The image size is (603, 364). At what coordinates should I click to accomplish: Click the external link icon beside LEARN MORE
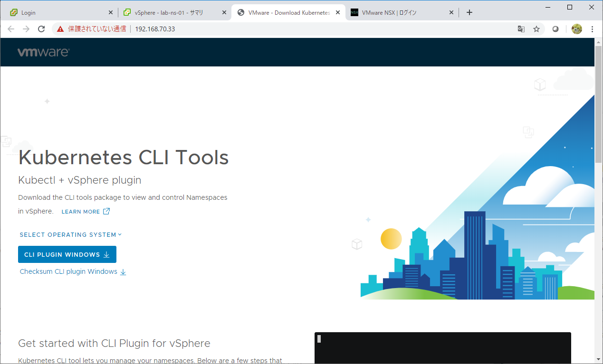pos(106,211)
